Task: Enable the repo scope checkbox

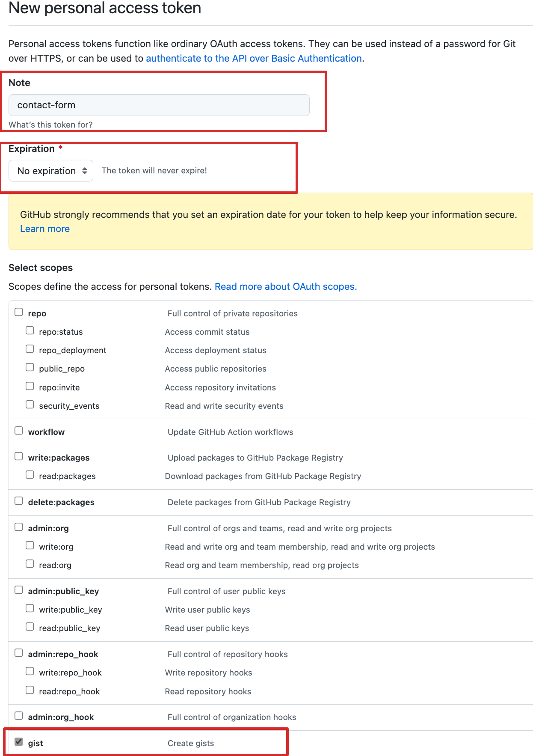Action: (x=19, y=312)
